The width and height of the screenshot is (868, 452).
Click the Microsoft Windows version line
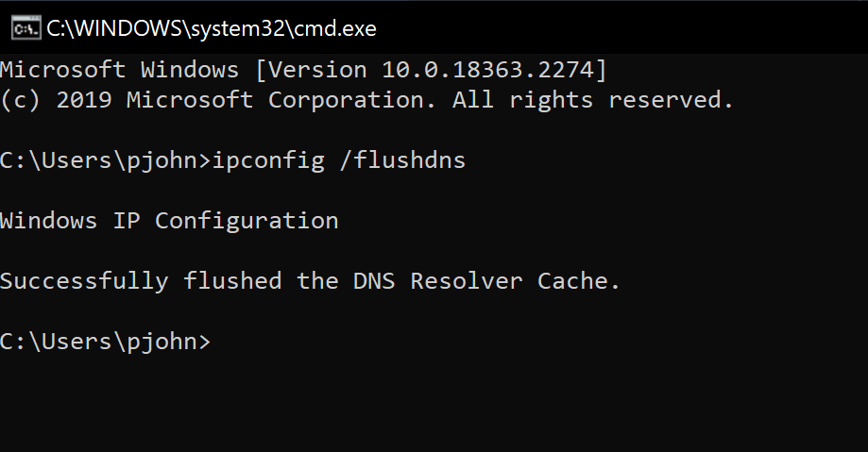(x=304, y=70)
